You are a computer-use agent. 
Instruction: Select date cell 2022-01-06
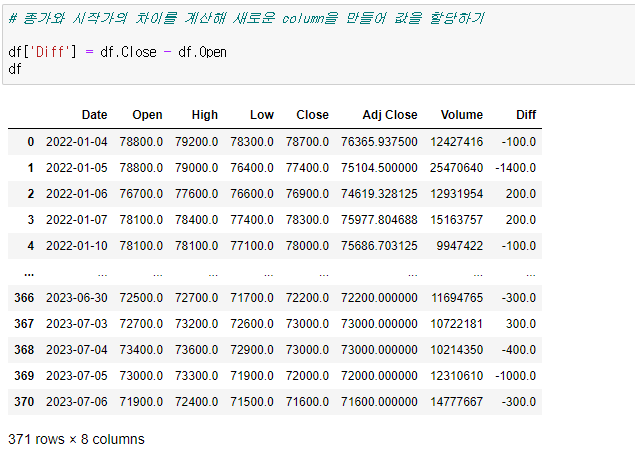[77, 194]
